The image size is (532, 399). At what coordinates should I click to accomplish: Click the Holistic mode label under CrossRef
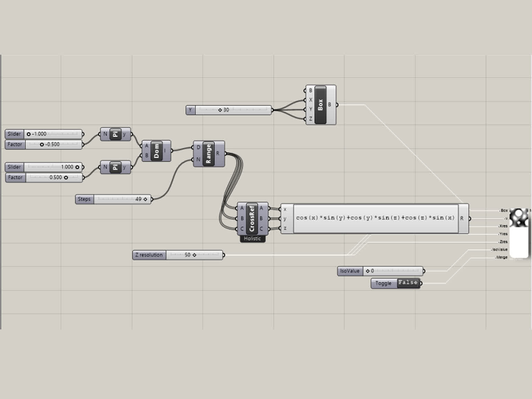pos(252,239)
